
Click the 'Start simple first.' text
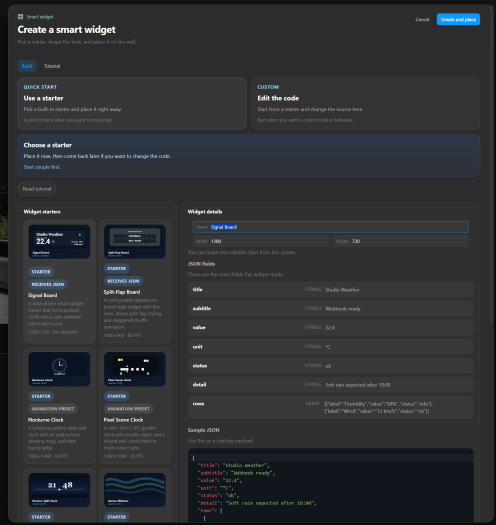tap(42, 167)
